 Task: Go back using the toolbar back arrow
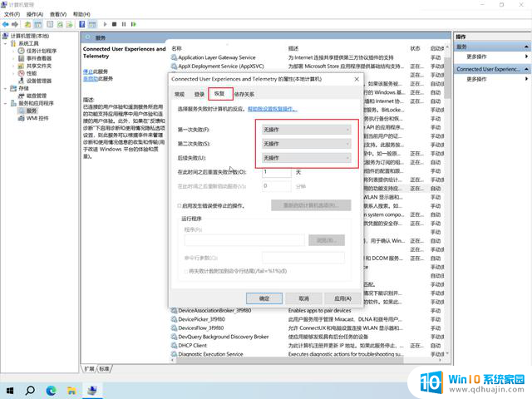coord(6,24)
